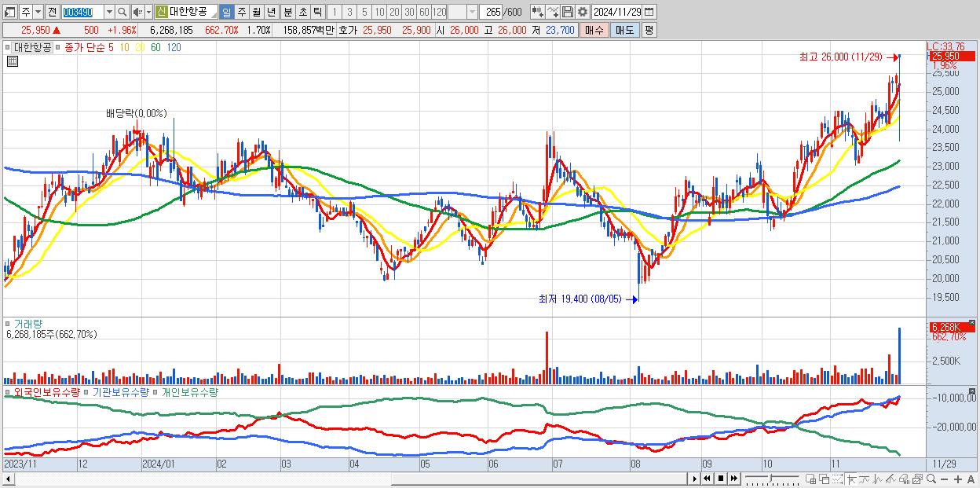Click the 평 button
The height and width of the screenshot is (488, 980).
pyautogui.click(x=649, y=30)
